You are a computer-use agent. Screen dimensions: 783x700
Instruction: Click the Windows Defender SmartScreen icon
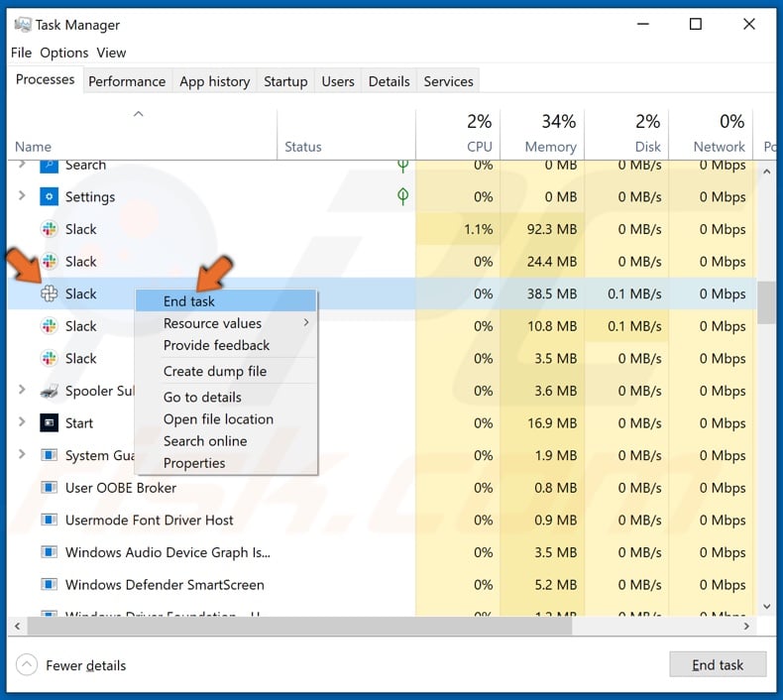pyautogui.click(x=49, y=585)
